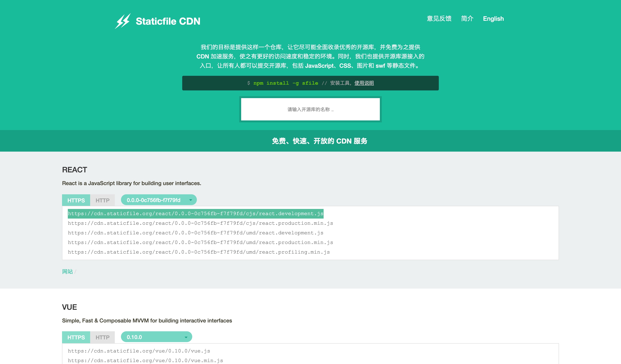
Task: Click the REACT library heading
Action: [75, 170]
